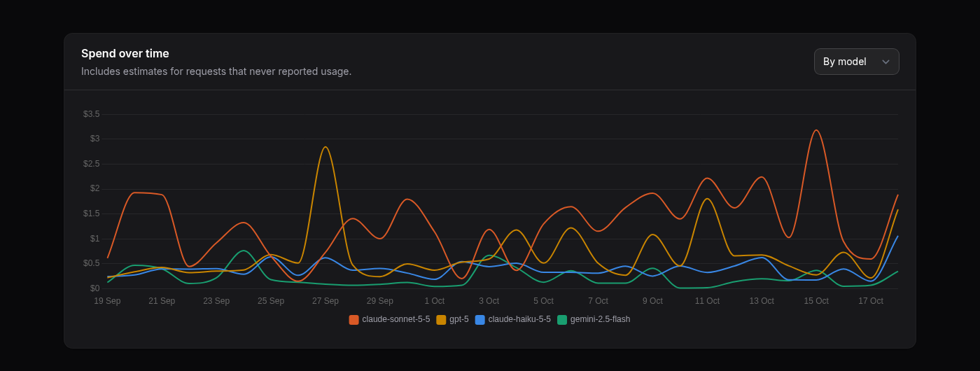Click the green gemini-2.5-flash color swatch

coord(562,320)
